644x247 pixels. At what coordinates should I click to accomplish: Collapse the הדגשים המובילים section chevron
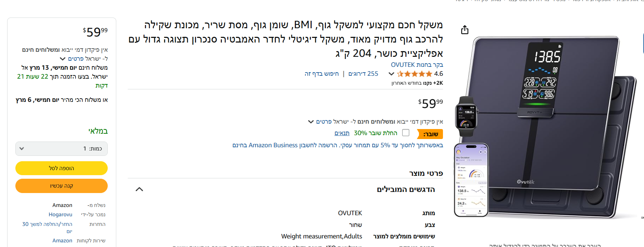(140, 189)
